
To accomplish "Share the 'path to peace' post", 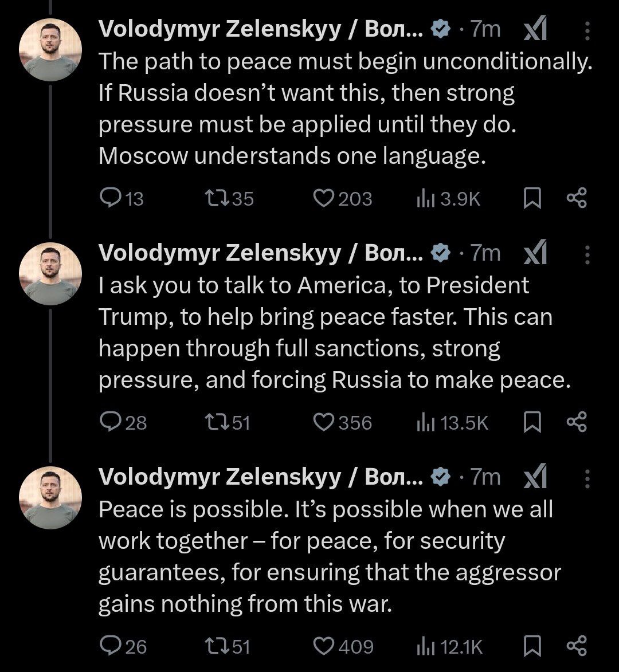I will pyautogui.click(x=576, y=198).
